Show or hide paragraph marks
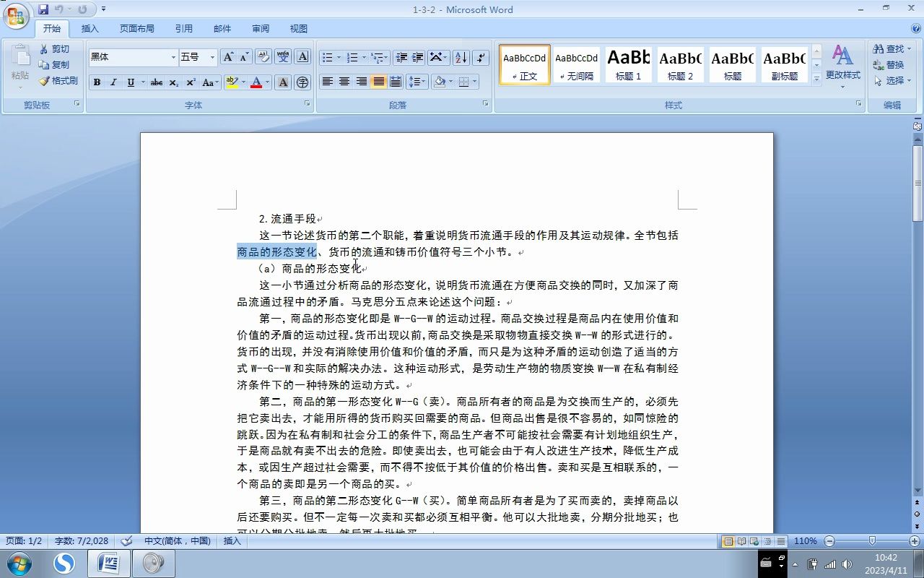 tap(481, 57)
